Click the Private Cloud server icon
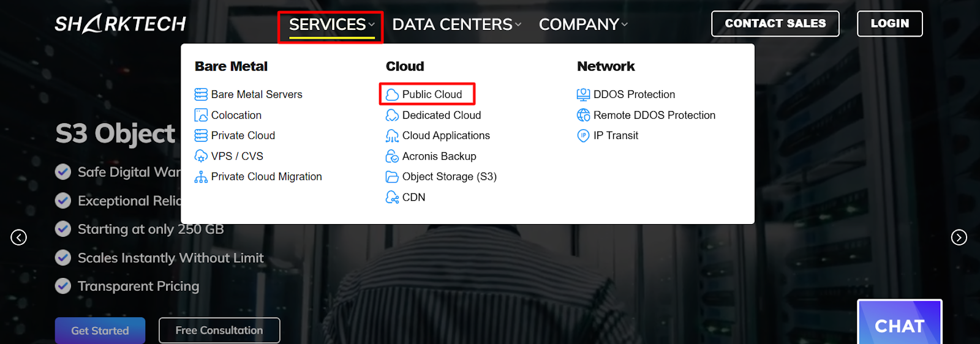Viewport: 980px width, 344px height. coord(201,135)
